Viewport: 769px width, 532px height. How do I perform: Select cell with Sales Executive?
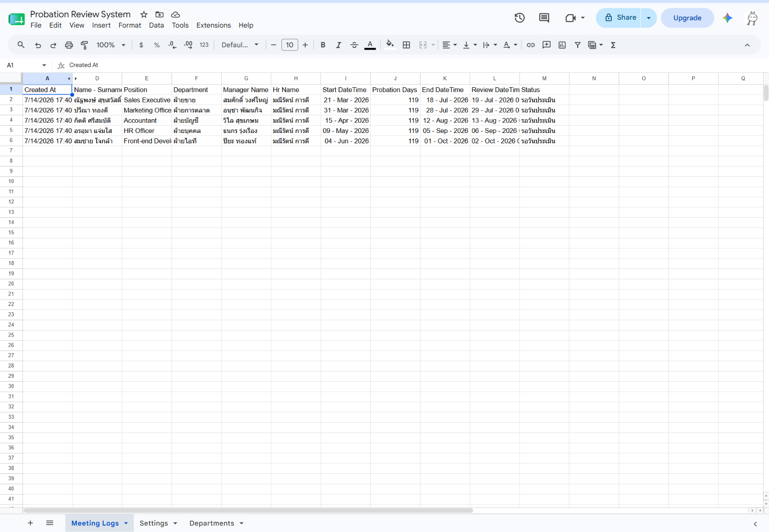(147, 100)
